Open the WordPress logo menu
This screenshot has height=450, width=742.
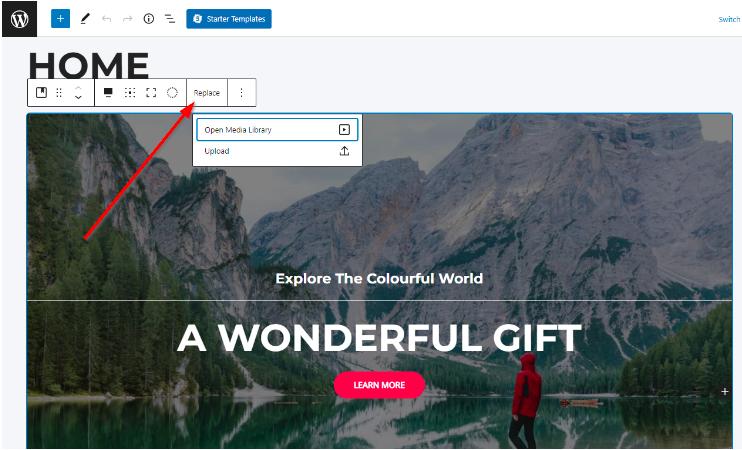[19, 19]
